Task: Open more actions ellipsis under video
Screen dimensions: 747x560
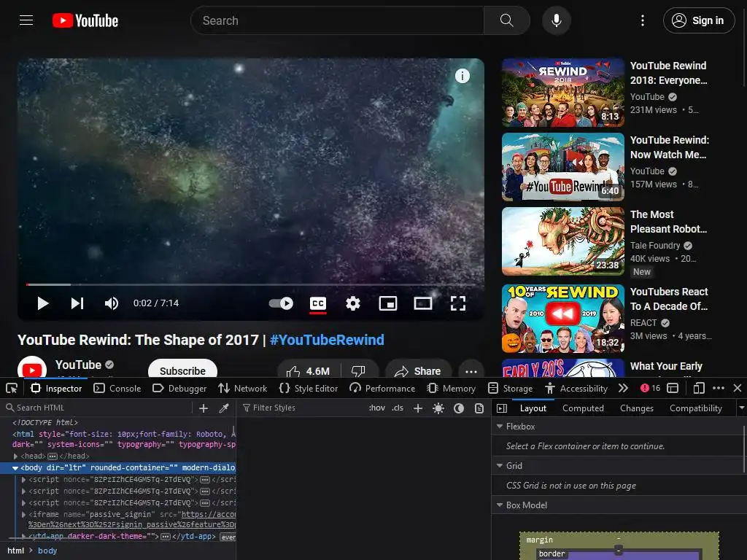Action: 471,371
